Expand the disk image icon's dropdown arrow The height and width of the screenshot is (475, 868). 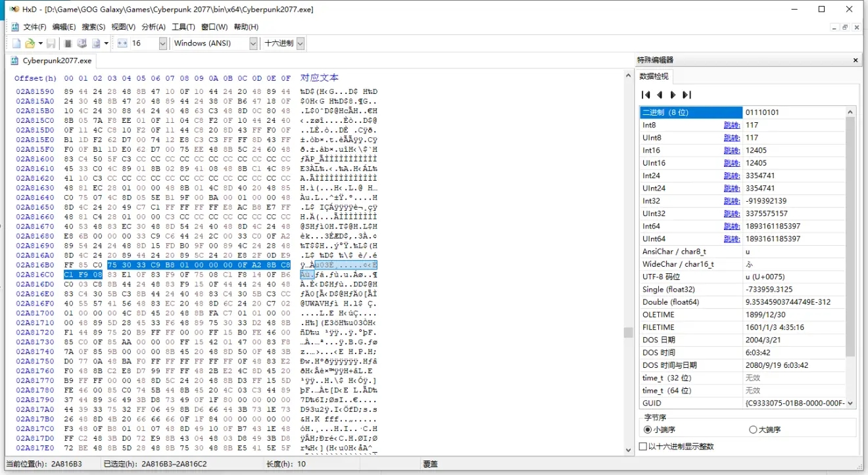coord(106,43)
